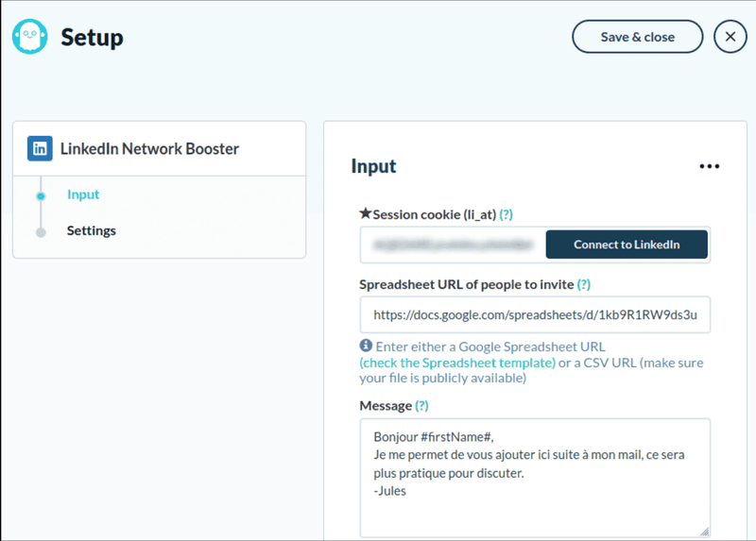The image size is (756, 541).
Task: Save and close the setup
Action: (x=637, y=37)
